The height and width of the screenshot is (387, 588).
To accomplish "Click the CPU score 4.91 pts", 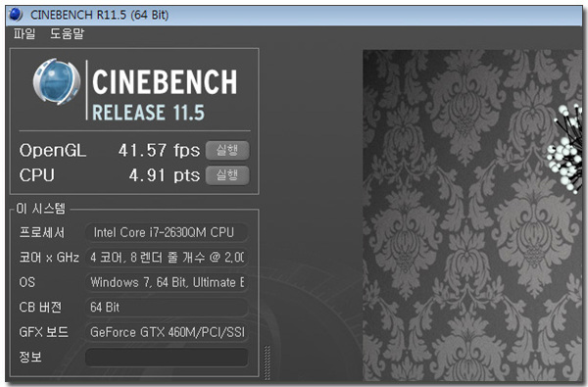I will tap(165, 175).
